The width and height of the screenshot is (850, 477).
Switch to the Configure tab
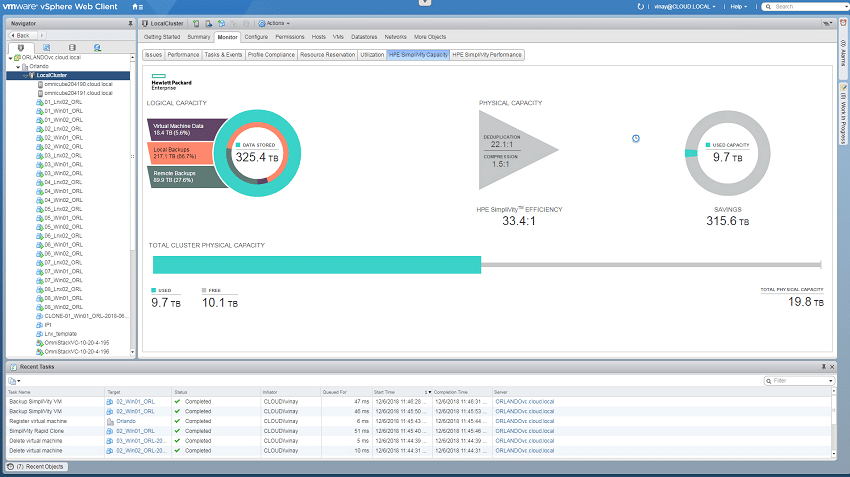tap(256, 37)
